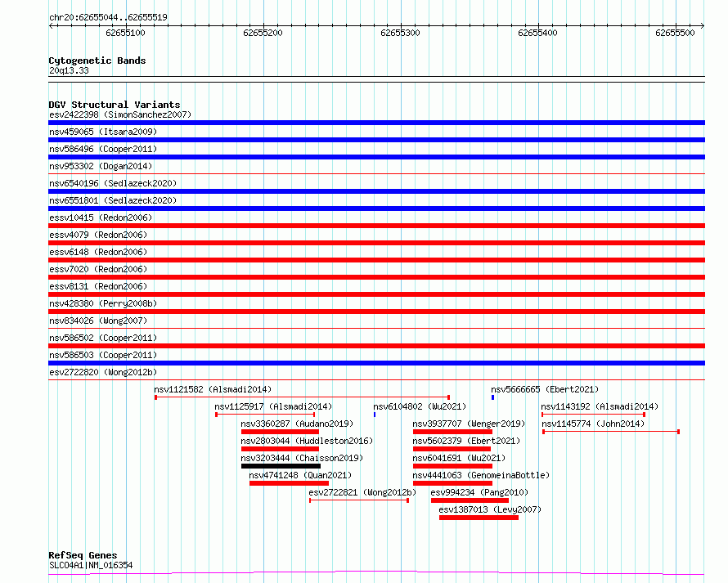The width and height of the screenshot is (728, 583).
Task: Click nsv2803044 (Huddleston2016) variant label
Action: point(307,441)
